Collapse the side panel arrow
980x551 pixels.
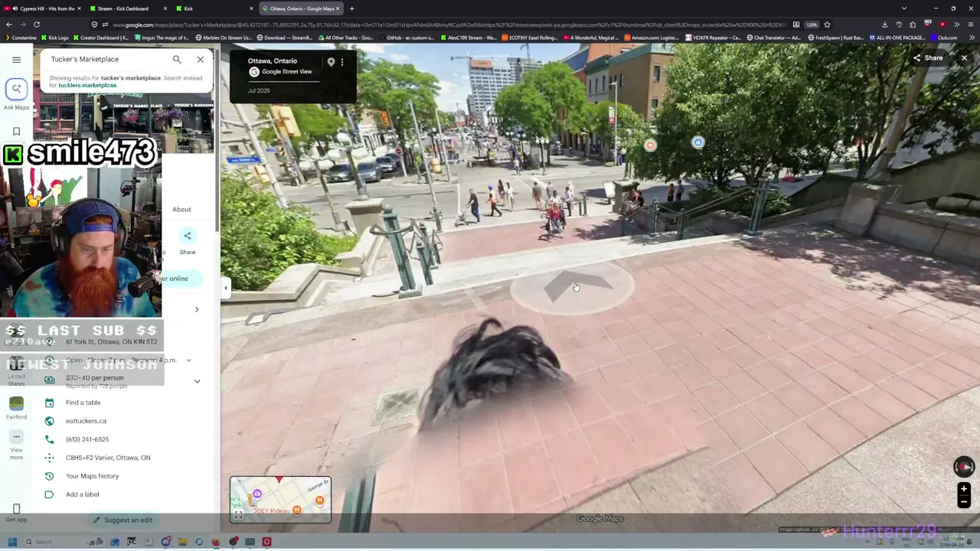click(x=225, y=288)
